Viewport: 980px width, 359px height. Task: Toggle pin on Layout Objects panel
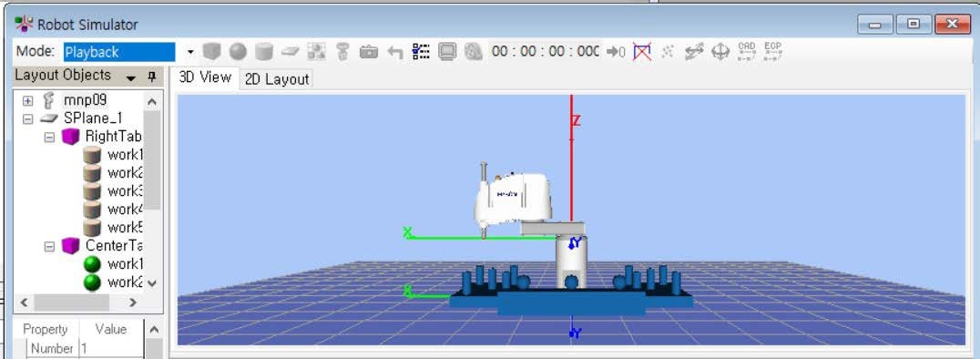(x=151, y=77)
